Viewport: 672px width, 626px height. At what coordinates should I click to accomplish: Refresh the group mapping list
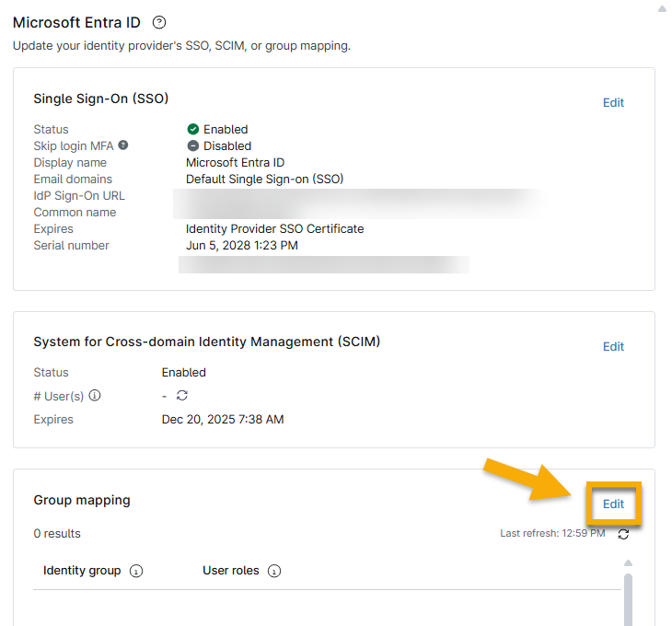pyautogui.click(x=623, y=534)
